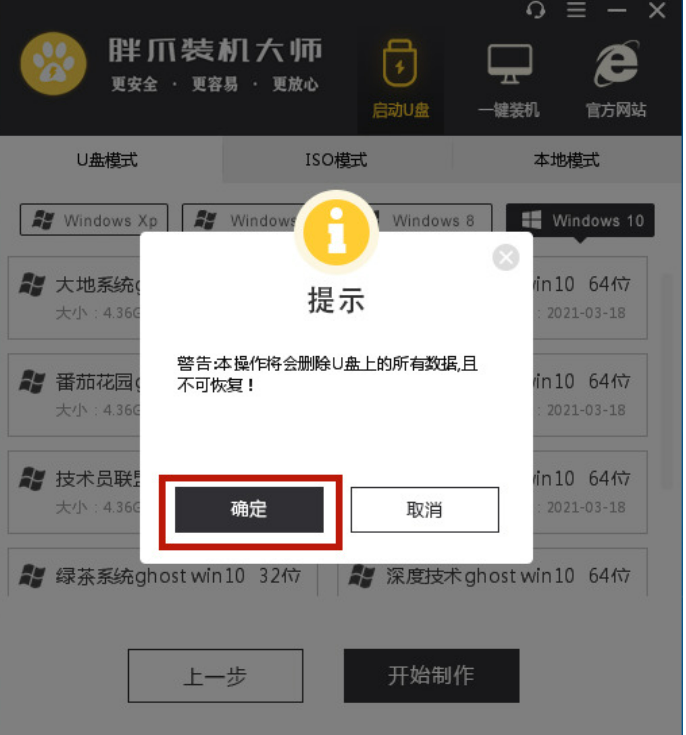Switch to ISO模式 tab
Viewport: 686px width, 735px height.
(336, 160)
